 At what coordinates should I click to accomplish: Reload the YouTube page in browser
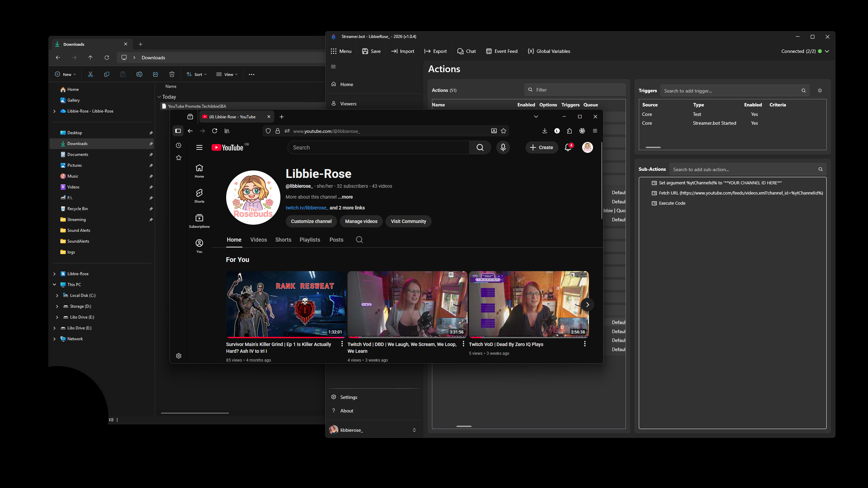215,131
